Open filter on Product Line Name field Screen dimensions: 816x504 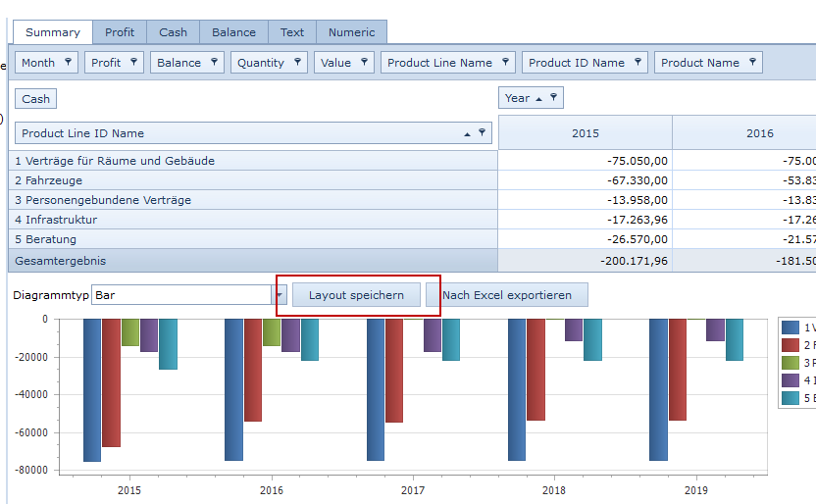[505, 62]
